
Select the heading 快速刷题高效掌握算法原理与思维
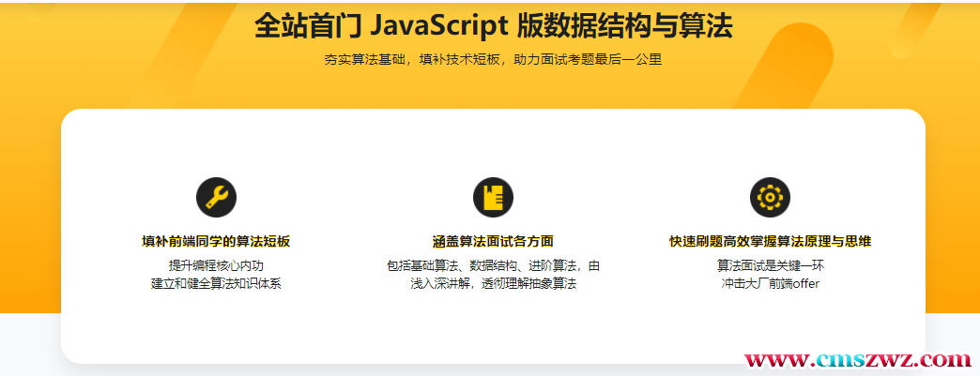point(770,241)
